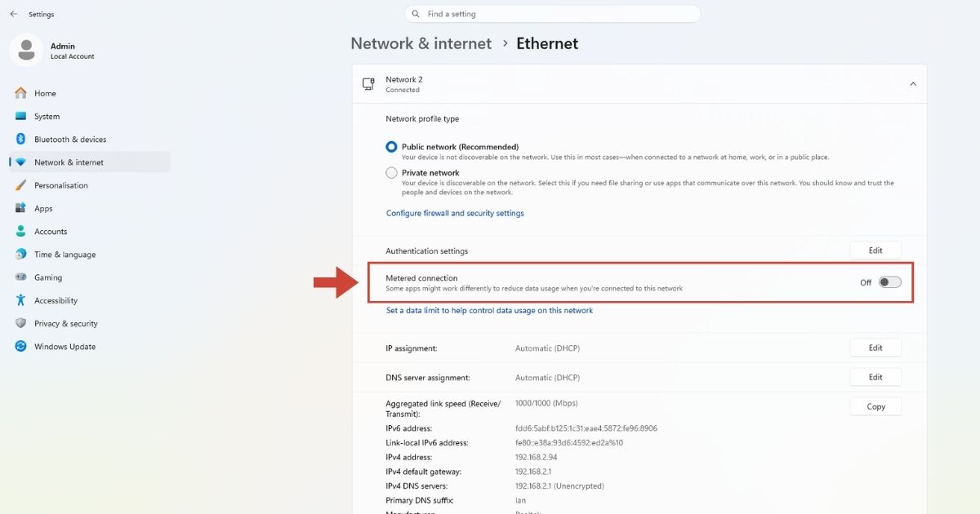Click the Find a setting search box
The image size is (980, 514).
coord(553,14)
